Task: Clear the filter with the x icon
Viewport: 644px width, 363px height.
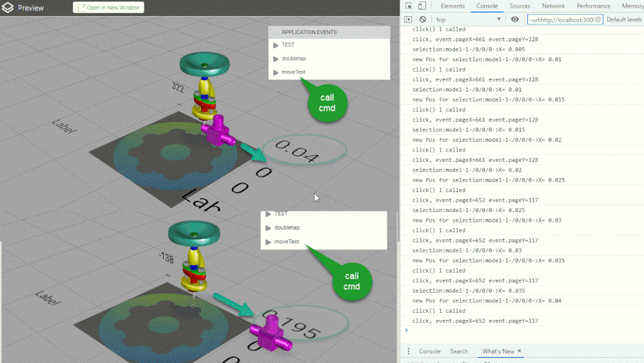Action: [x=598, y=20]
